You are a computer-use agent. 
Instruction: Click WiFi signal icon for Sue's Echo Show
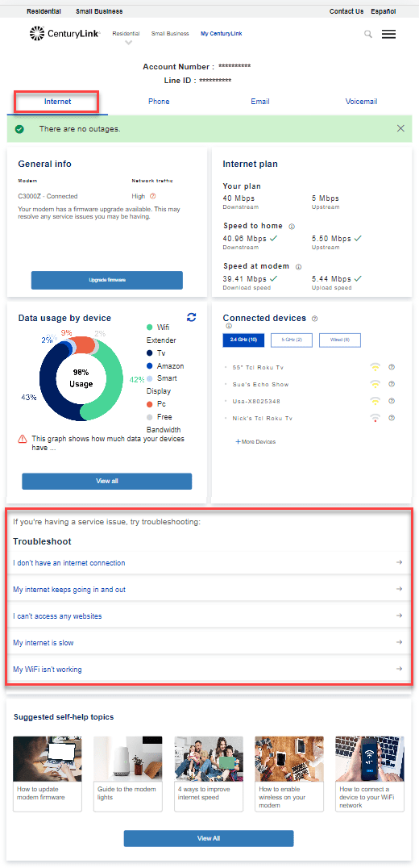(375, 384)
